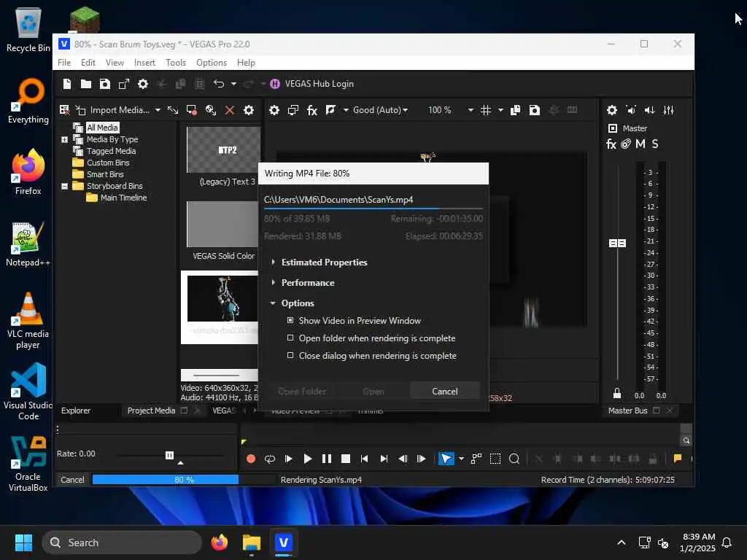Switch to the Project Media tab
Viewport: 747px width, 560px height.
click(152, 411)
